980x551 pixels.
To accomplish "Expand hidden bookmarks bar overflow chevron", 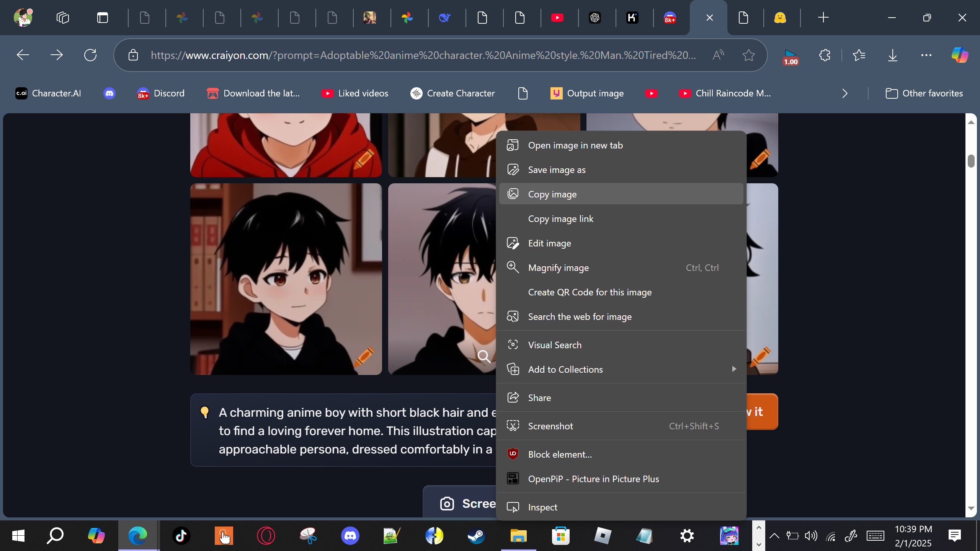I will tap(845, 93).
